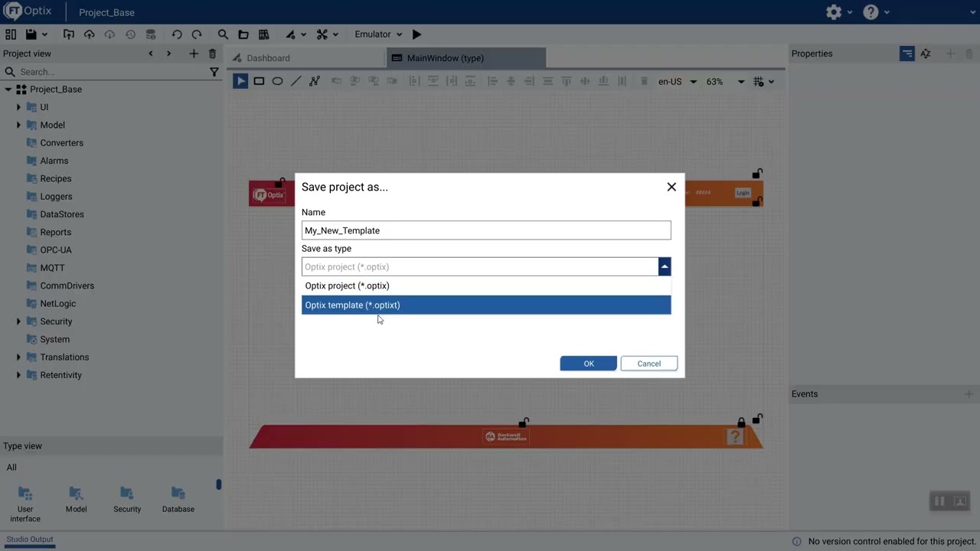The image size is (980, 551).
Task: Click the tools wrench icon in toolbar
Action: (322, 34)
